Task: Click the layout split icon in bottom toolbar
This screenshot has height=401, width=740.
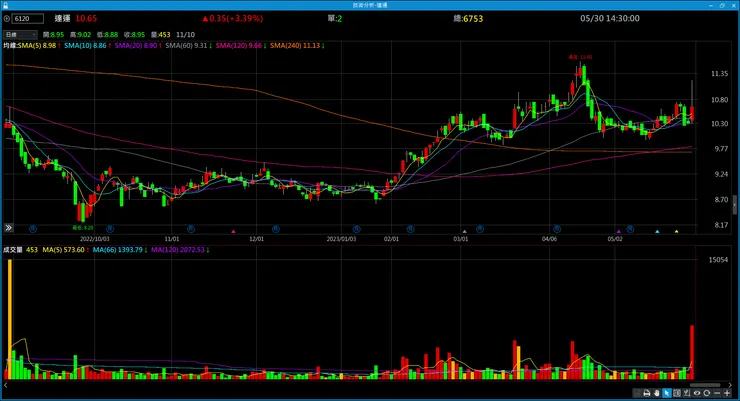Action: tap(677, 393)
